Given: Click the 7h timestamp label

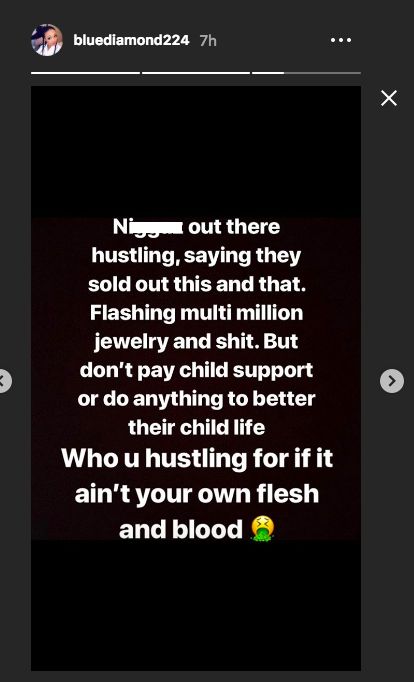Looking at the screenshot, I should tap(208, 40).
